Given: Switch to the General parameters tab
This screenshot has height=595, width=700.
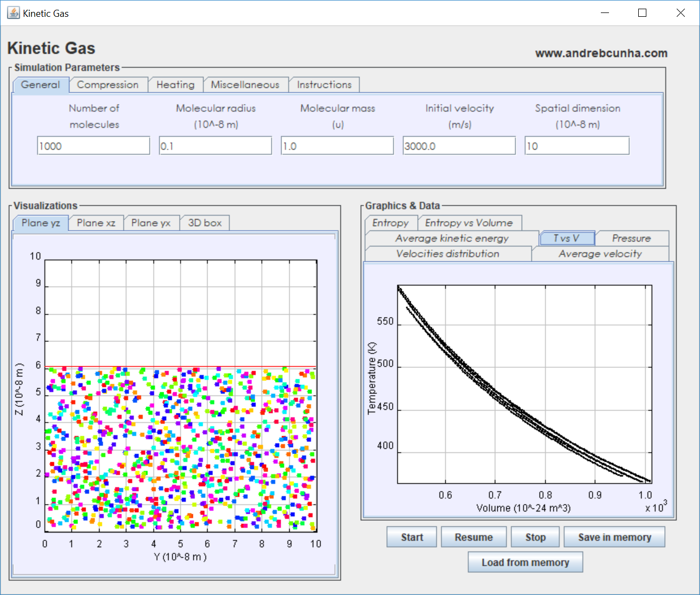Looking at the screenshot, I should coord(41,85).
